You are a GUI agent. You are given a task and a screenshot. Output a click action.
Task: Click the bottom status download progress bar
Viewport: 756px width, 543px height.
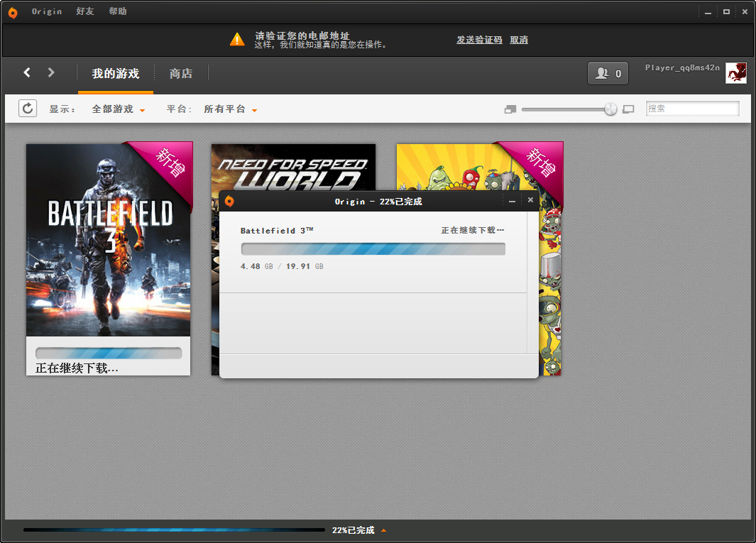pyautogui.click(x=174, y=530)
